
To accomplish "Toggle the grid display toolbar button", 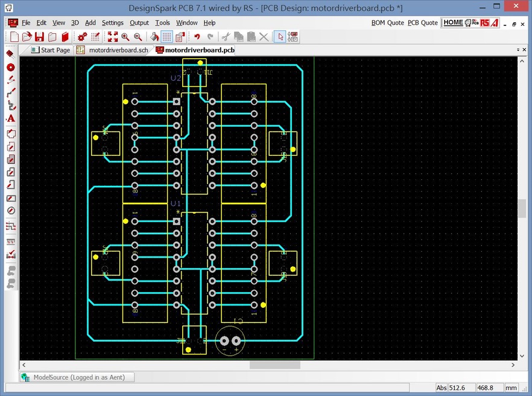I will [166, 37].
